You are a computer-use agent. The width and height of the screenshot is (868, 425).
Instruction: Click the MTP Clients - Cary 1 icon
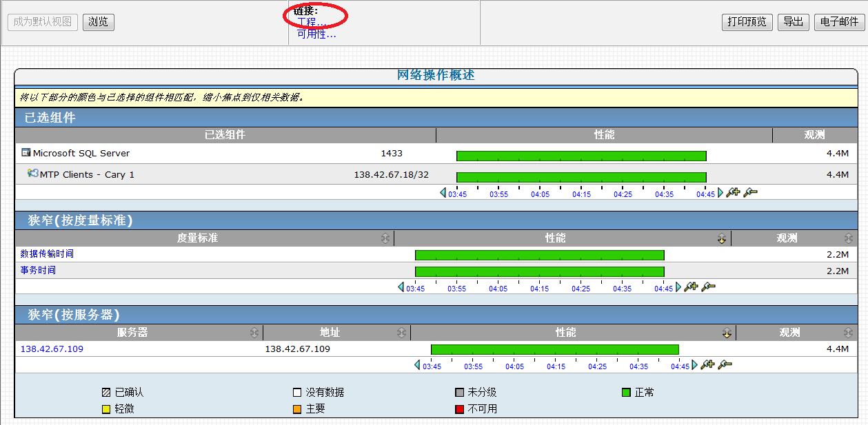point(33,174)
